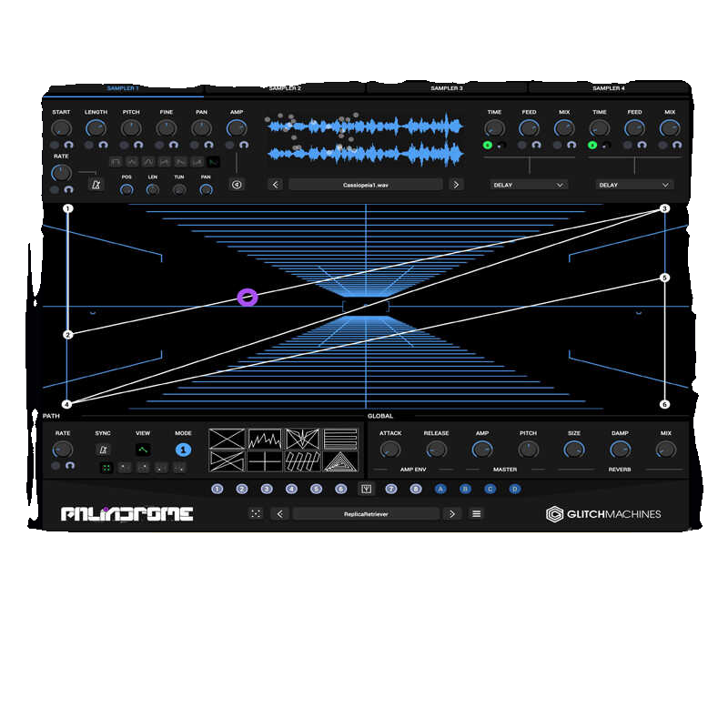The height and width of the screenshot is (728, 728).
Task: Click the sampler AMP knob
Action: [237, 128]
